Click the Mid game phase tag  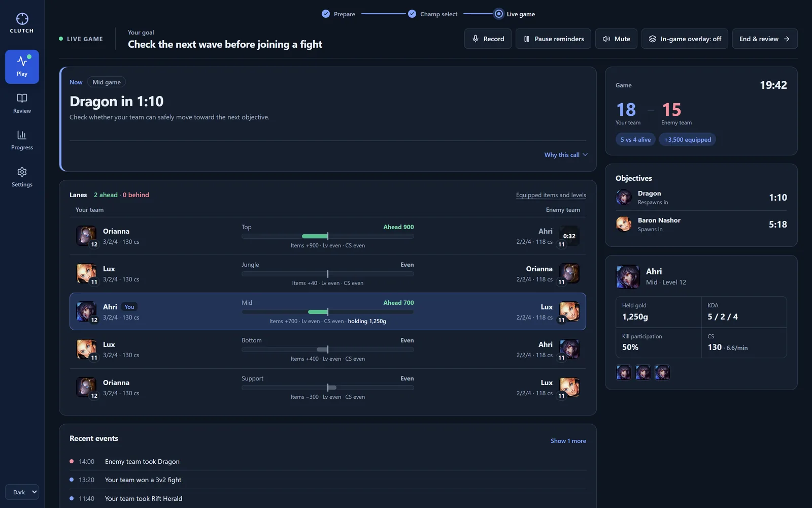(x=107, y=82)
